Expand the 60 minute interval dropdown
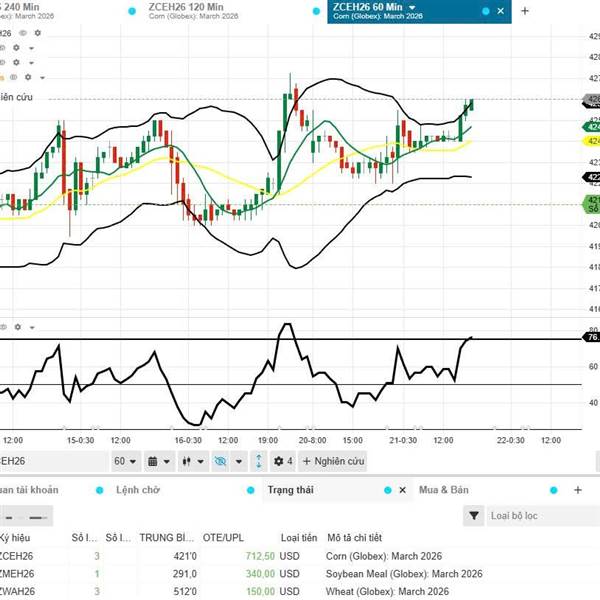Image resolution: width=600 pixels, height=600 pixels. click(124, 461)
